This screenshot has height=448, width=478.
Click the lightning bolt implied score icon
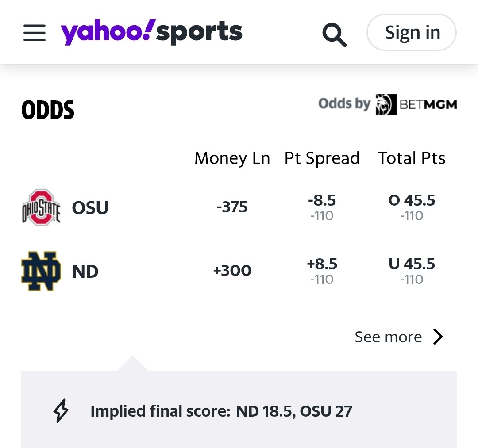coord(61,410)
